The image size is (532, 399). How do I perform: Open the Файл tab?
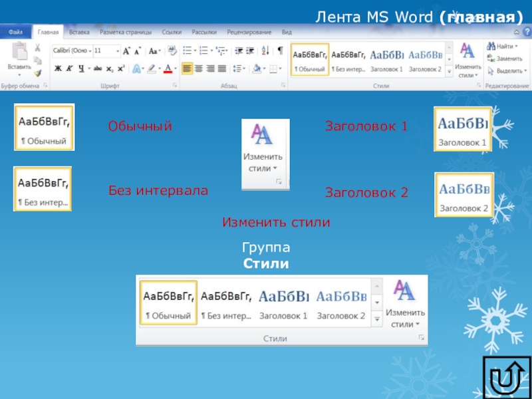[x=15, y=32]
